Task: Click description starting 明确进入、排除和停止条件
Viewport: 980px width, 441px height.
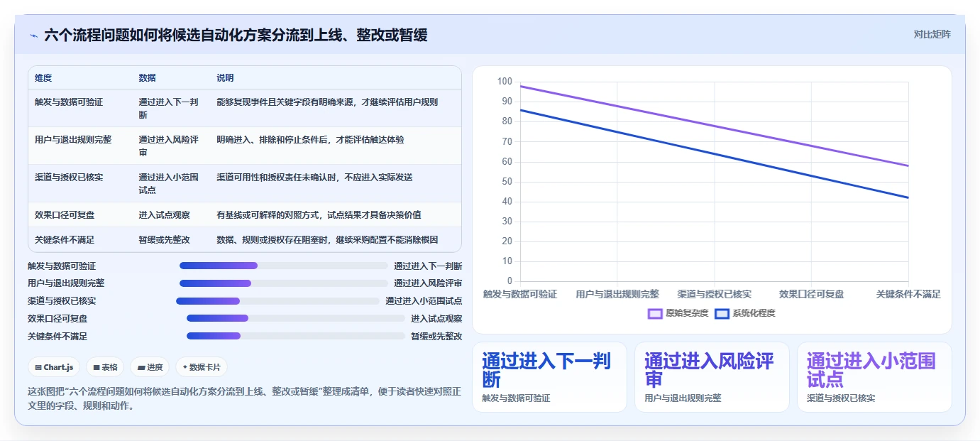Action: 310,140
